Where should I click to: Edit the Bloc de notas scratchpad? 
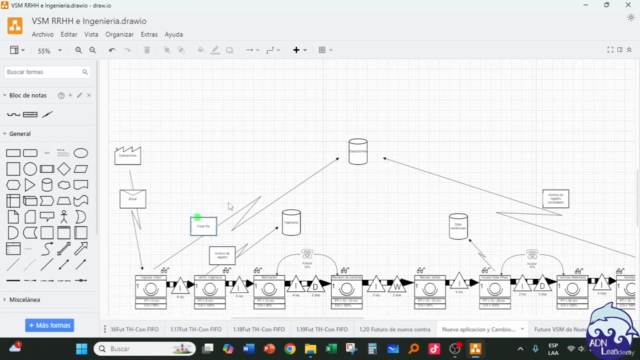pos(80,96)
